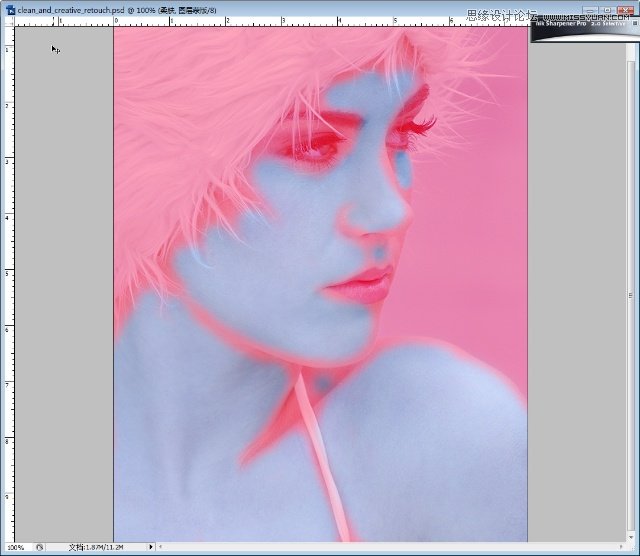The height and width of the screenshot is (556, 640).
Task: Click the small status bar icon beside 100%
Action: point(39,547)
